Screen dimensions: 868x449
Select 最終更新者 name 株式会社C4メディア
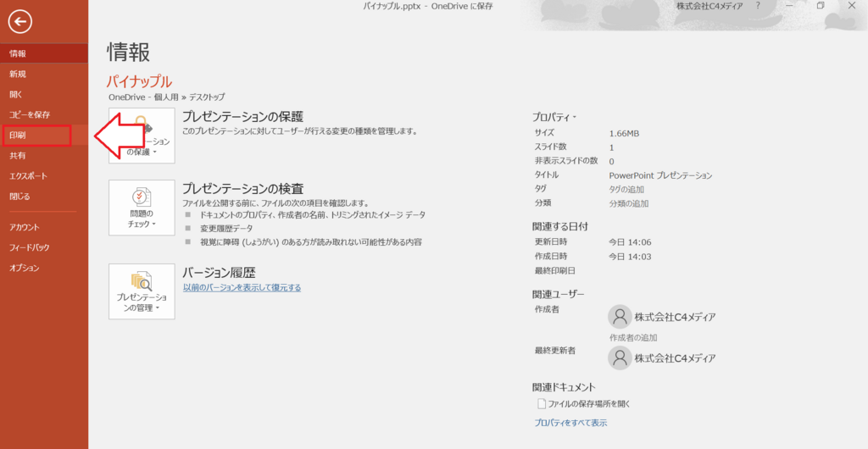[675, 358]
